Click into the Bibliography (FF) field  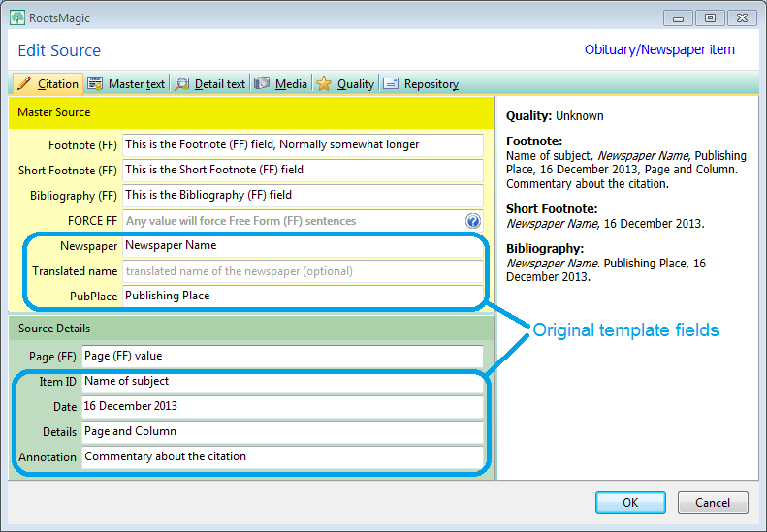(x=303, y=196)
